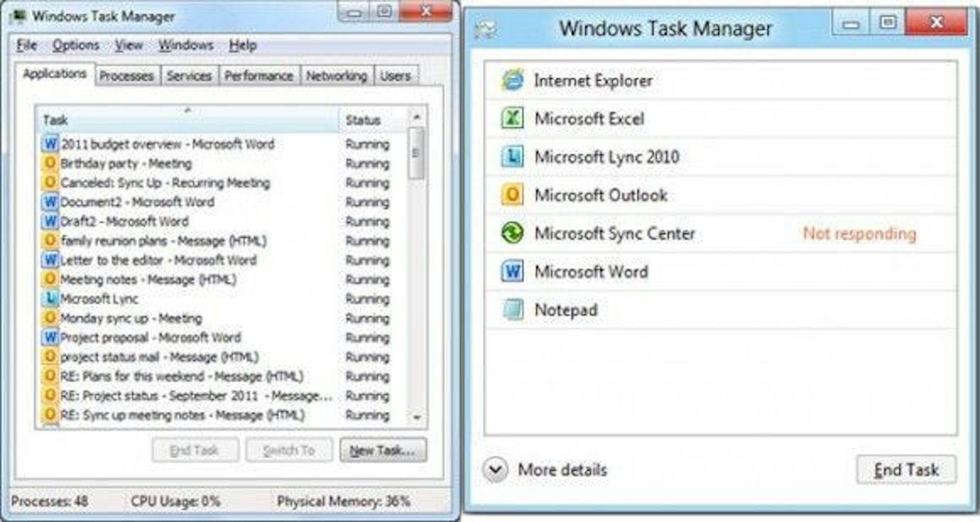Select the Letter to the editor task
This screenshot has height=522, width=980.
[x=223, y=260]
